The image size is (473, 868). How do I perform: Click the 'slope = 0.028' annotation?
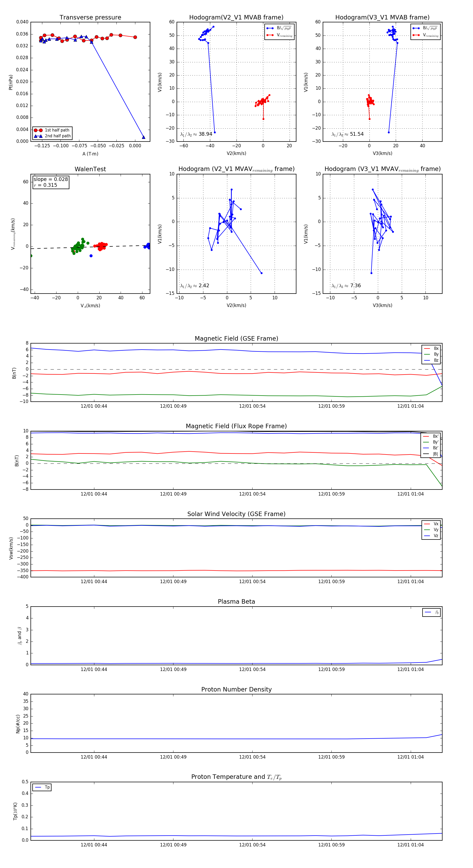point(50,179)
